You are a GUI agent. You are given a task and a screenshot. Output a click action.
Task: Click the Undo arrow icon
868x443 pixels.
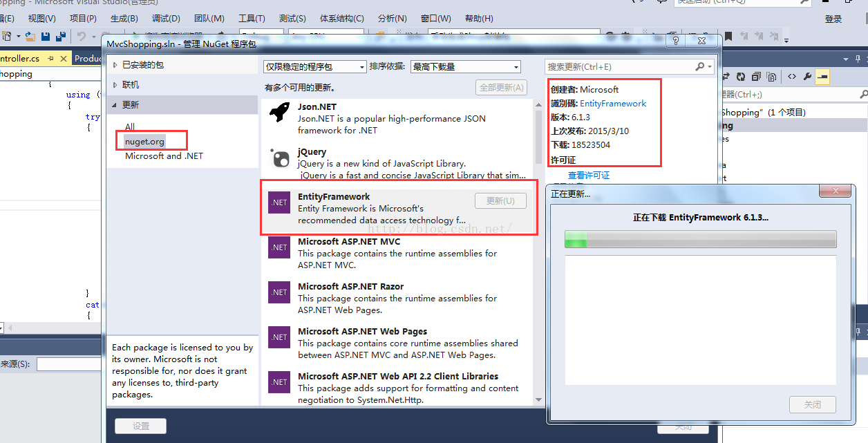(x=82, y=36)
